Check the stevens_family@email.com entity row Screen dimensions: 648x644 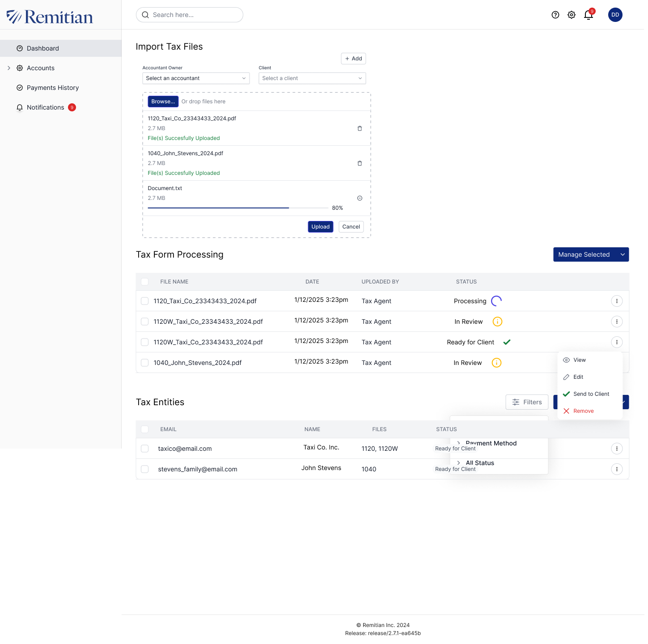(144, 469)
